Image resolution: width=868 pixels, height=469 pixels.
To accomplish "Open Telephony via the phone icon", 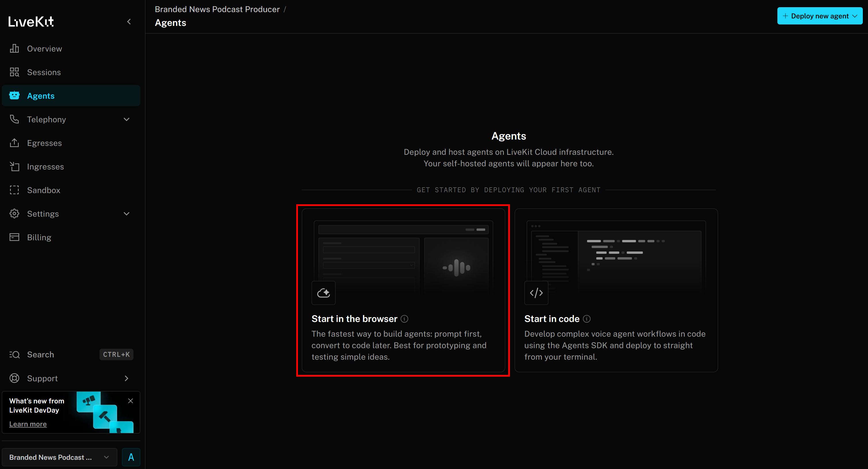I will point(14,119).
